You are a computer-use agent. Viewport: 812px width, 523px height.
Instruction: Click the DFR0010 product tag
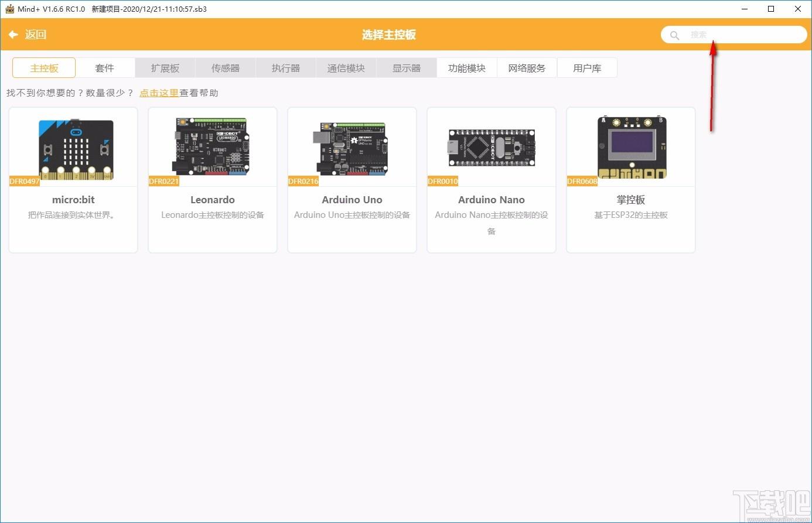click(443, 182)
